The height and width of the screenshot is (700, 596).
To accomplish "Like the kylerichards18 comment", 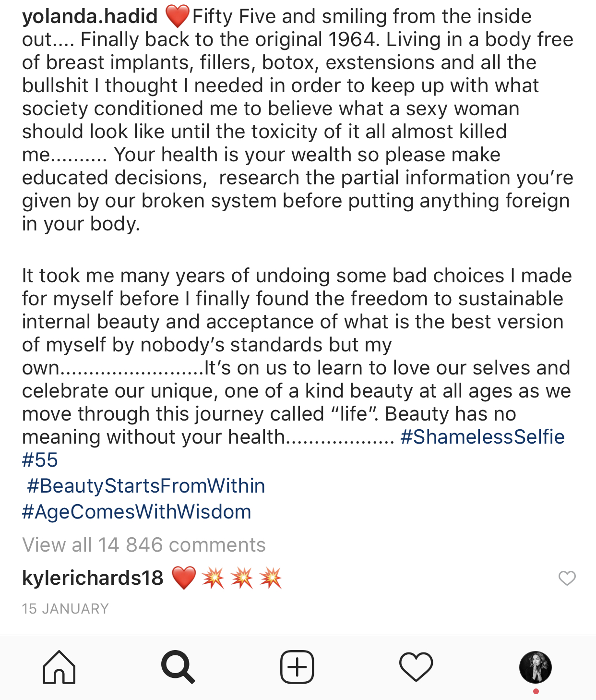I will click(x=567, y=578).
